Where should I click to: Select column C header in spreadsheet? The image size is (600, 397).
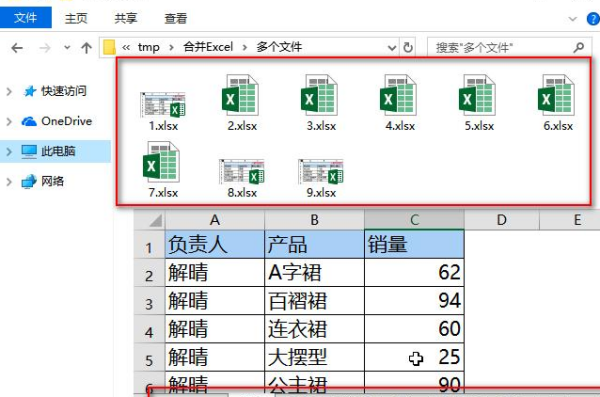click(414, 220)
